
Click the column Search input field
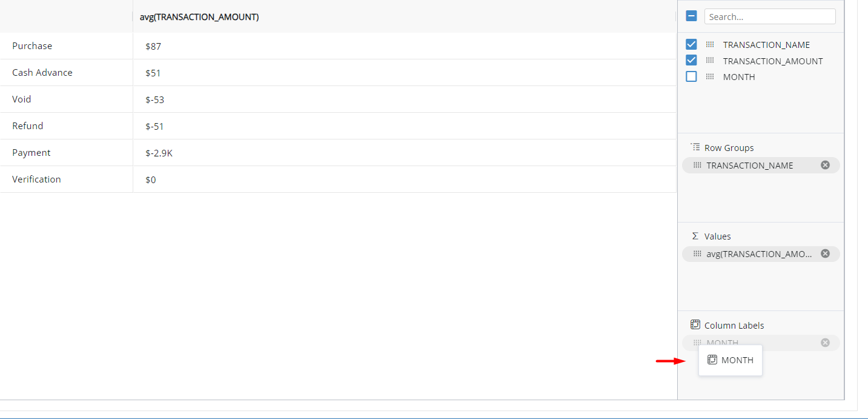(770, 16)
